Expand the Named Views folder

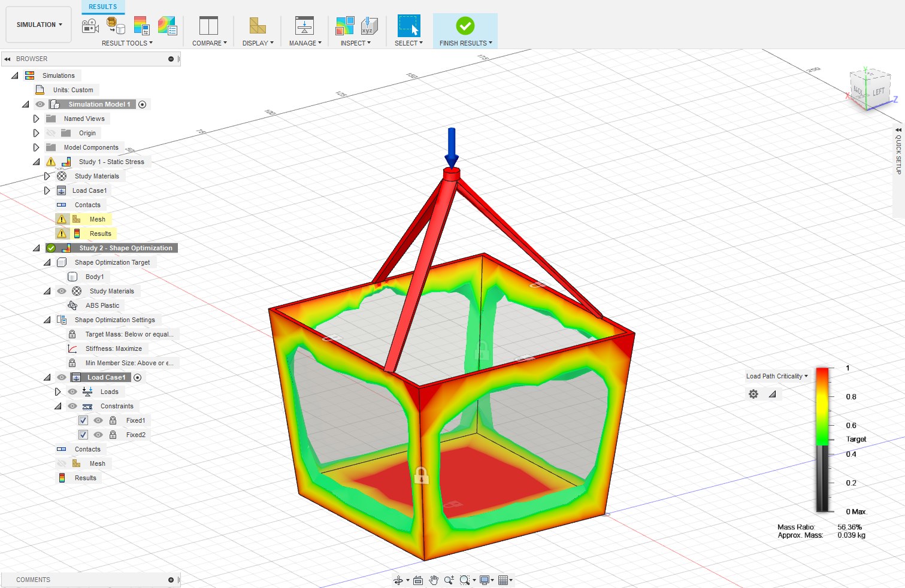pyautogui.click(x=37, y=119)
